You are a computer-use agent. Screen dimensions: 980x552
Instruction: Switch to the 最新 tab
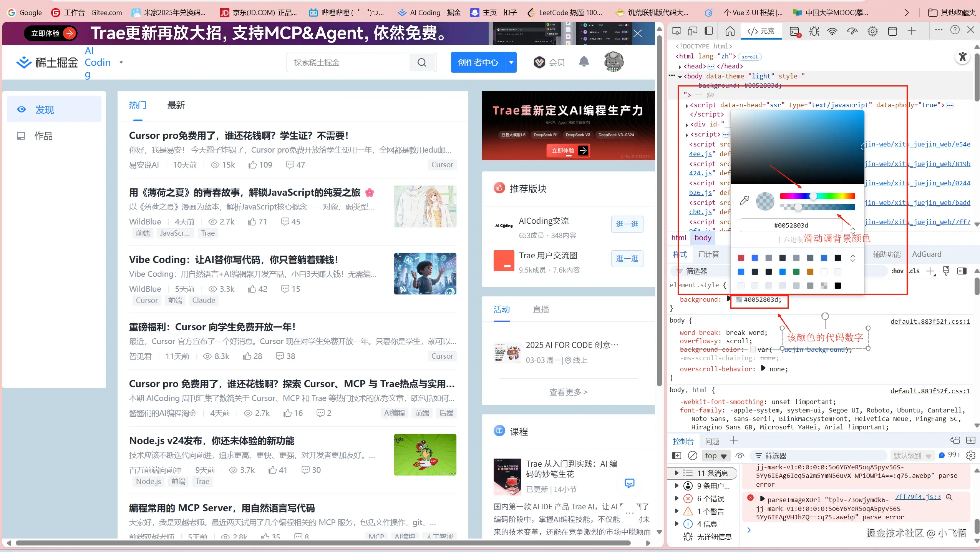tap(176, 105)
